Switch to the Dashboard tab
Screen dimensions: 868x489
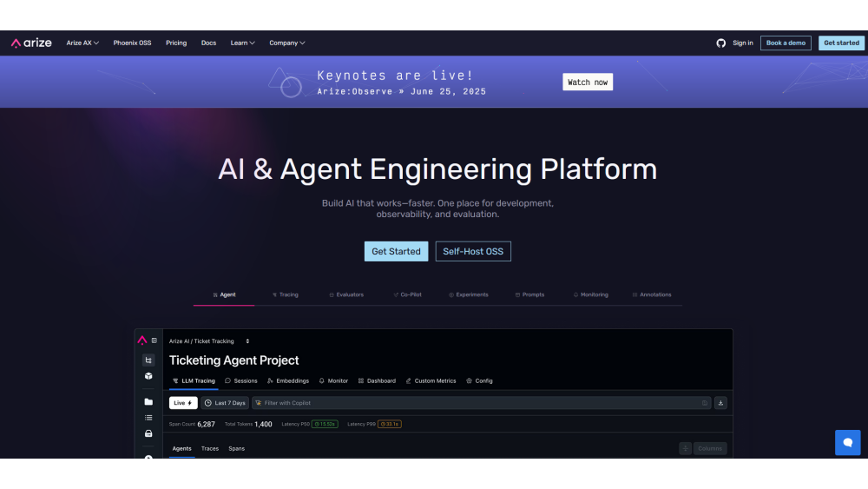point(377,381)
